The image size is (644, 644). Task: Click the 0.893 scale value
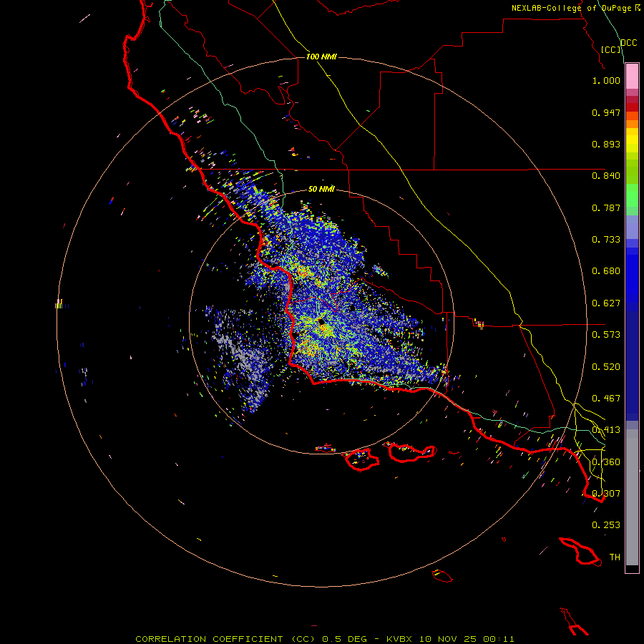point(606,144)
